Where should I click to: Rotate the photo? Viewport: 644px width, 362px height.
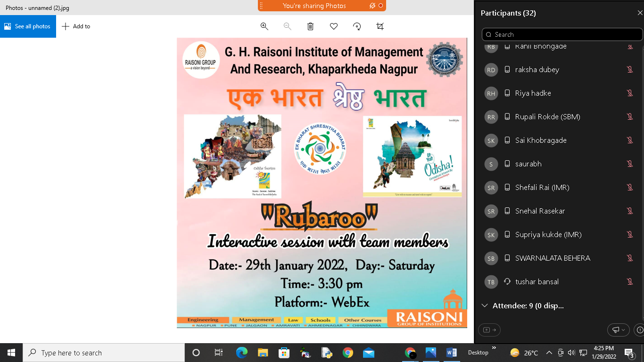pyautogui.click(x=357, y=26)
